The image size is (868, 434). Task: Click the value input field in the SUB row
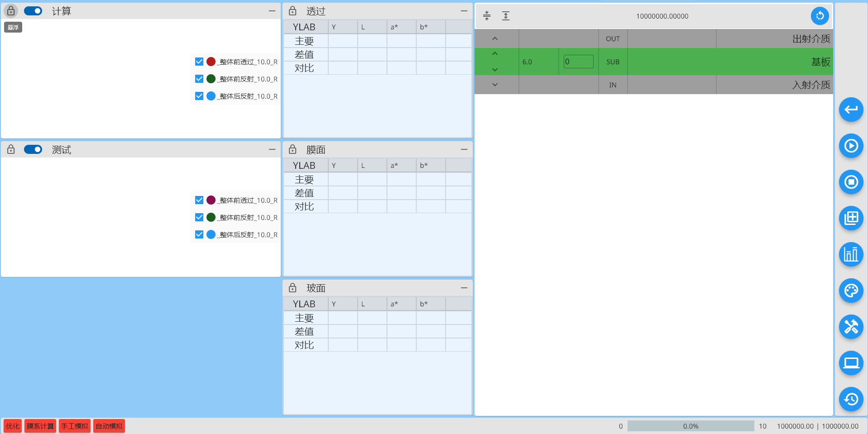[x=578, y=61]
